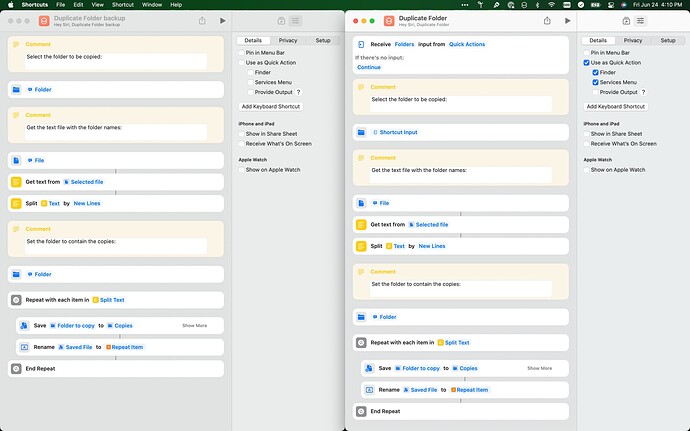
Task: Click the Split Text action icon in backup window
Action: (x=16, y=203)
